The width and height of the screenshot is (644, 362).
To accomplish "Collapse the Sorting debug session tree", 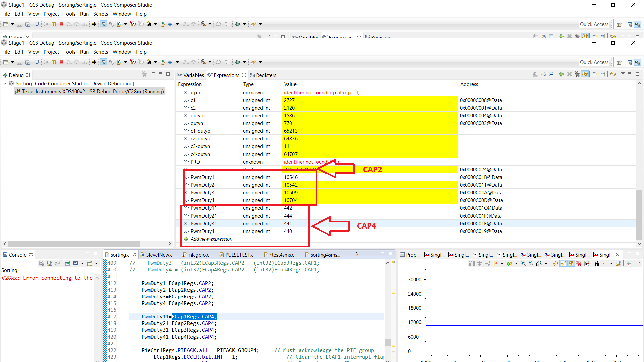I will click(x=5, y=84).
